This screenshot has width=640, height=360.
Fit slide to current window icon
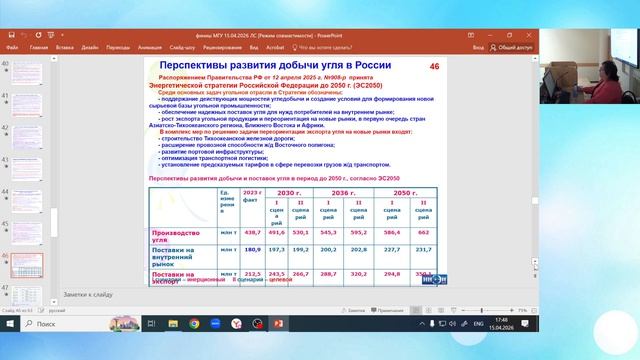(x=533, y=311)
